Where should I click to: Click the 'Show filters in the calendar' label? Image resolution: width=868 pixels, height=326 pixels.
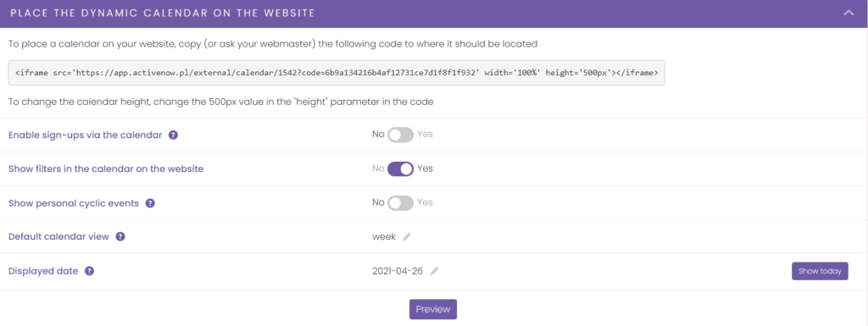pos(106,169)
